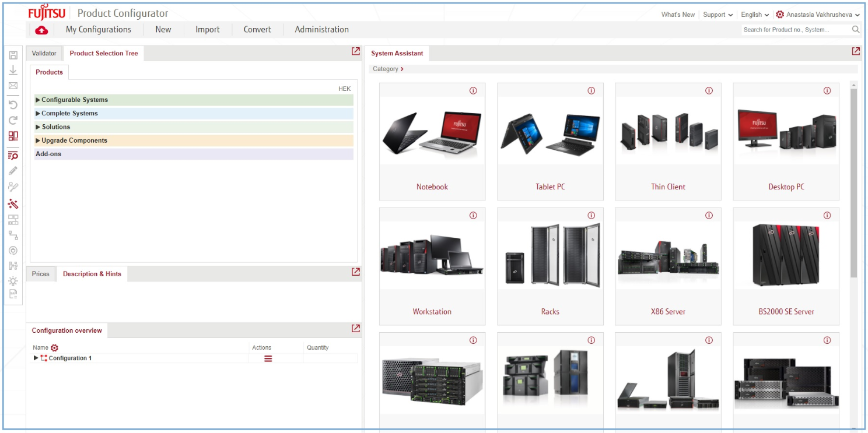Expand the Category breadcrumb chevron
This screenshot has height=433, width=868.
402,69
